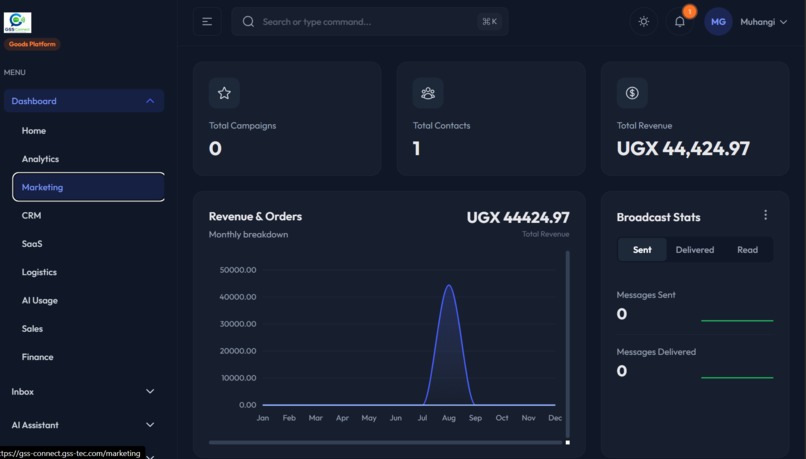Click the notification count badge
The height and width of the screenshot is (459, 806).
coord(689,11)
